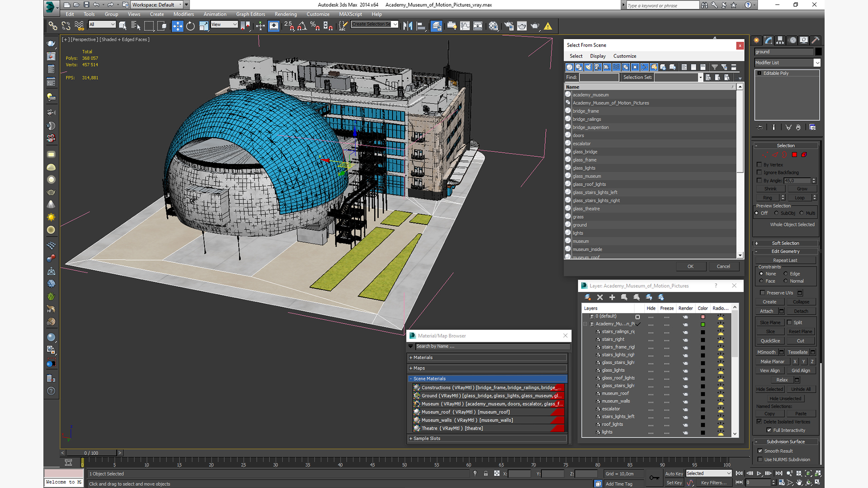This screenshot has width=868, height=488.
Task: Click the Select by Name toolbar icon
Action: (x=135, y=26)
